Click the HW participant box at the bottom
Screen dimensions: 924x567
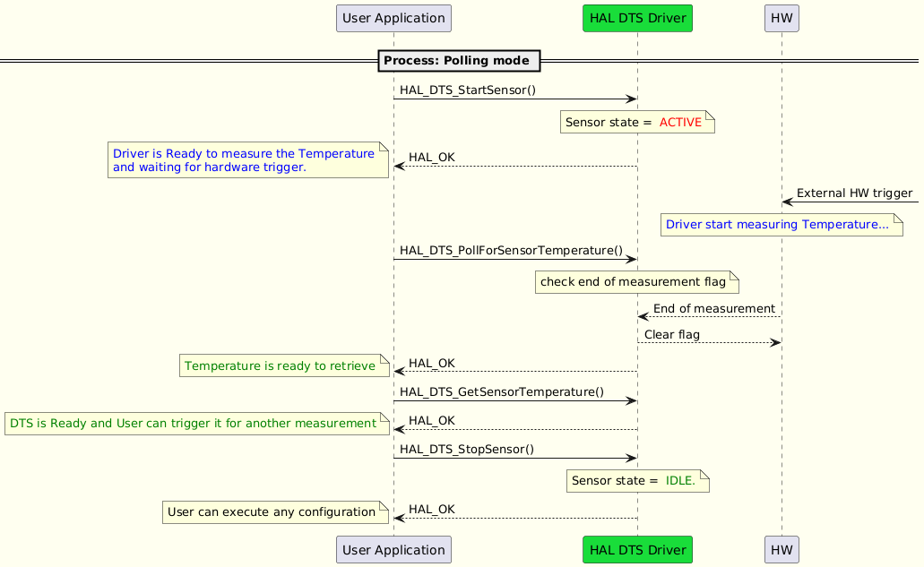(782, 550)
